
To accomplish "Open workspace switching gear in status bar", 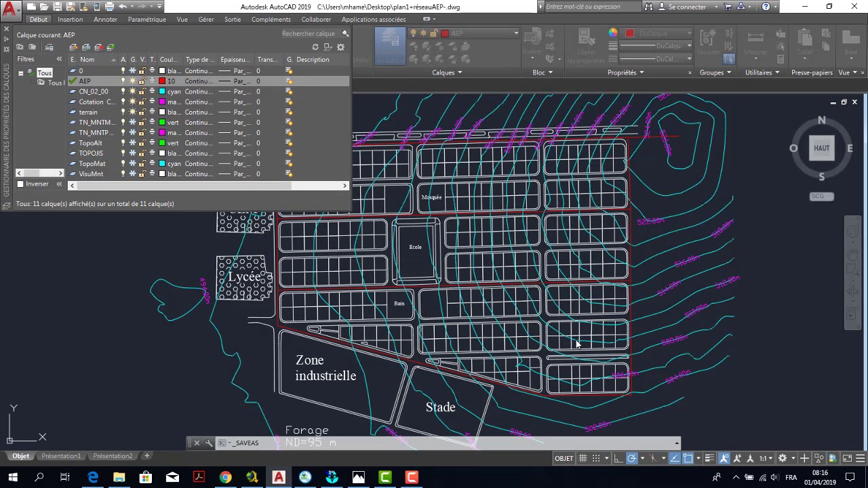I will pos(783,458).
